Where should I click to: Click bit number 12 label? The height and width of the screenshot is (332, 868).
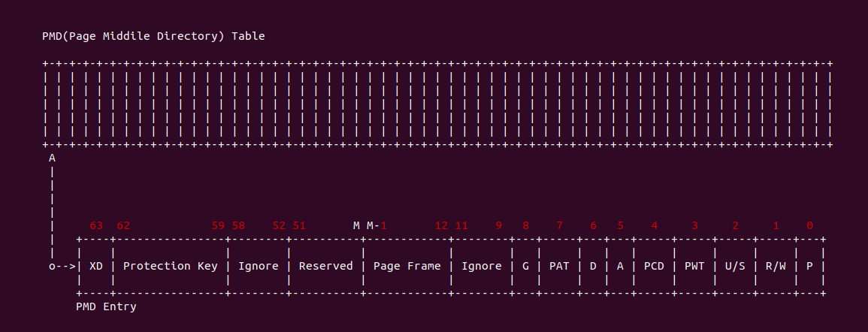click(x=441, y=225)
